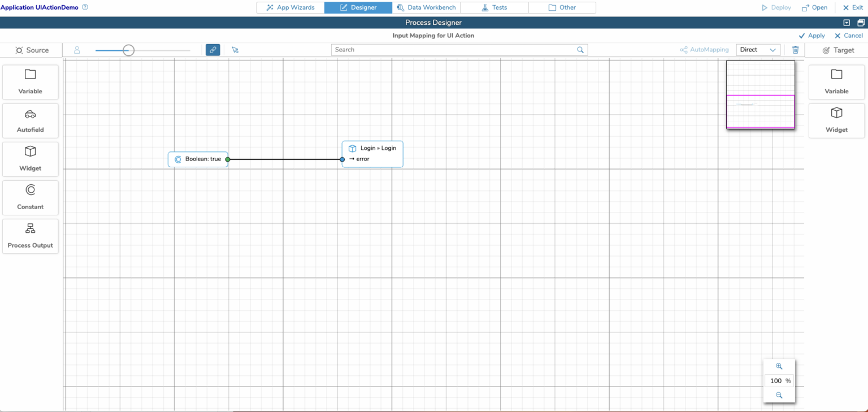868x412 pixels.
Task: Add a Constant source
Action: 31,197
